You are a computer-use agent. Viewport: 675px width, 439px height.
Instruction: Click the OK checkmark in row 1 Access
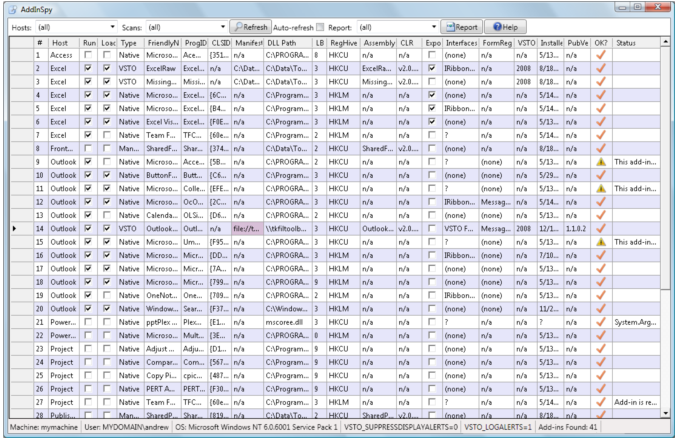(x=601, y=55)
